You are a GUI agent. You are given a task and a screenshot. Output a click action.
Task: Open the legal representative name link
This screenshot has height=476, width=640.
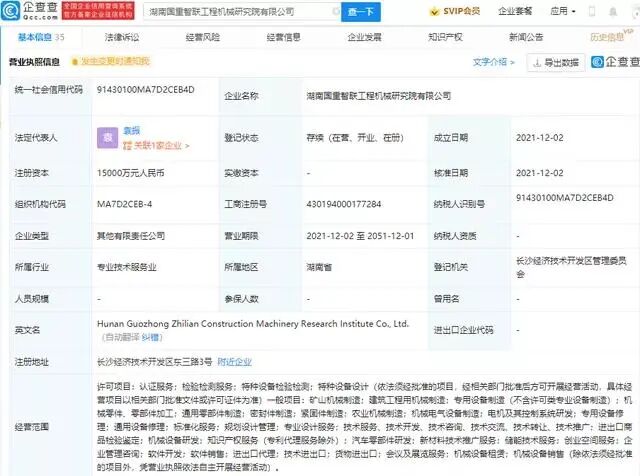131,130
